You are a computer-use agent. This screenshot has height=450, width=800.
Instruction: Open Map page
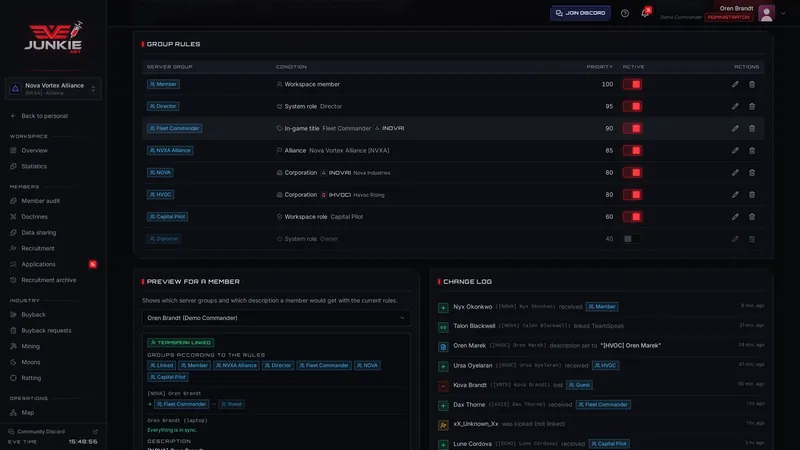(x=28, y=413)
